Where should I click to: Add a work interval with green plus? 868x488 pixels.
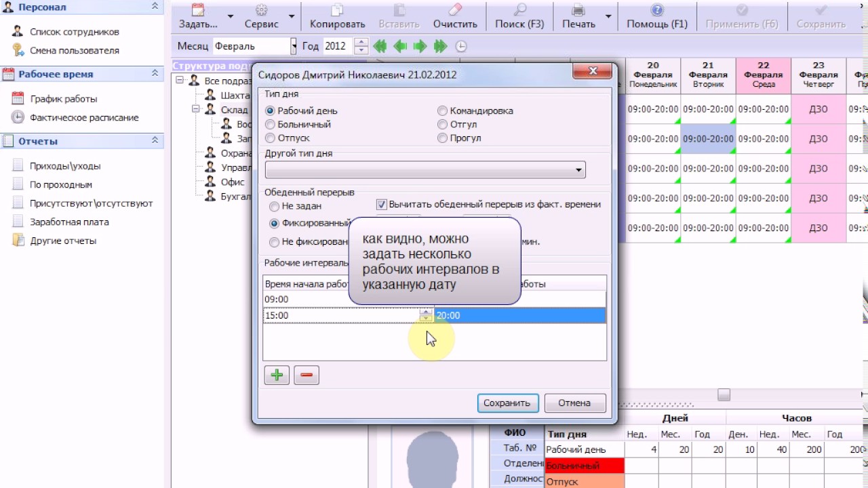[x=277, y=375]
